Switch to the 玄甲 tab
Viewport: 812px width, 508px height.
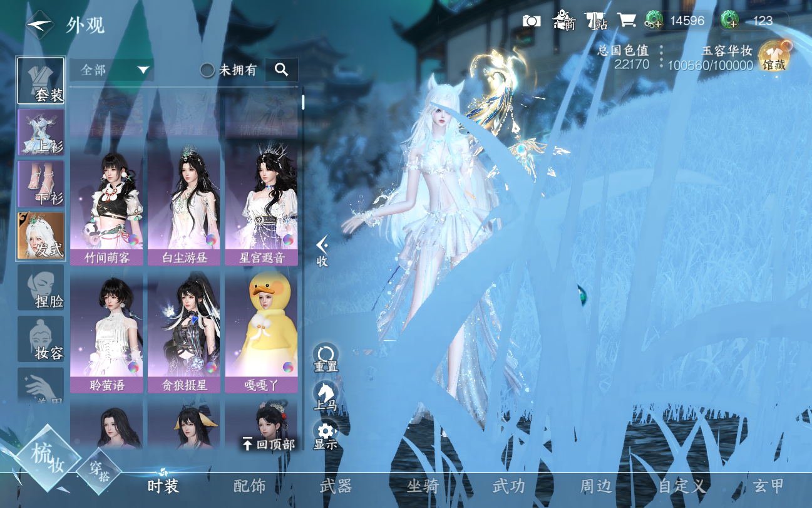click(x=768, y=486)
